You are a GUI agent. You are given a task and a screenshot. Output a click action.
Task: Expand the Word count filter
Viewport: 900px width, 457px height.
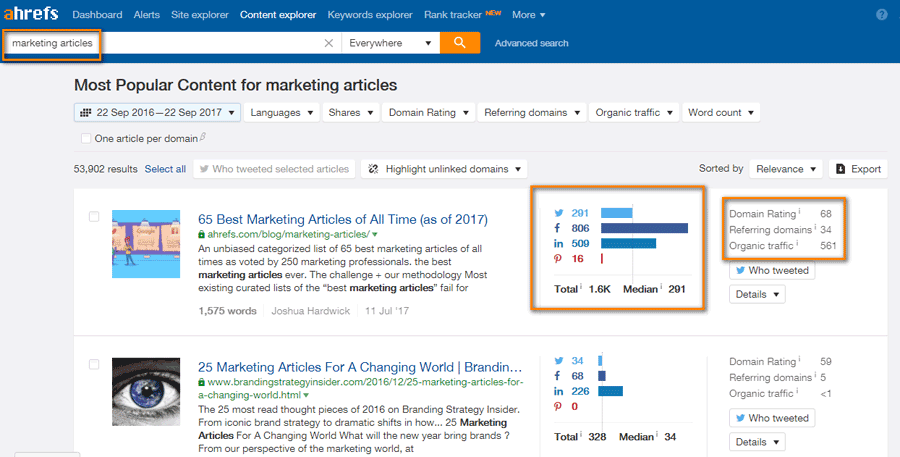pos(721,113)
